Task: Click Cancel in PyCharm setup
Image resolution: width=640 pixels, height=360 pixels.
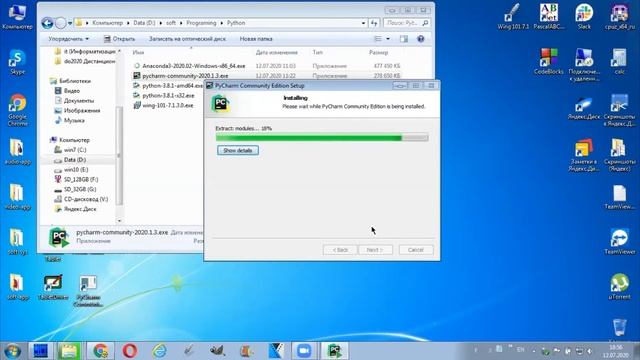Action: [416, 250]
